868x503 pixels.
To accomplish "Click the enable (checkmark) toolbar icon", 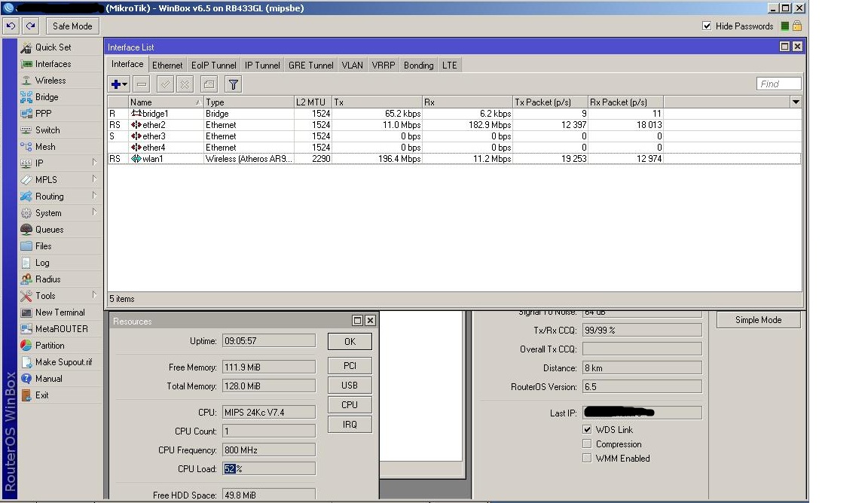I will tap(165, 84).
